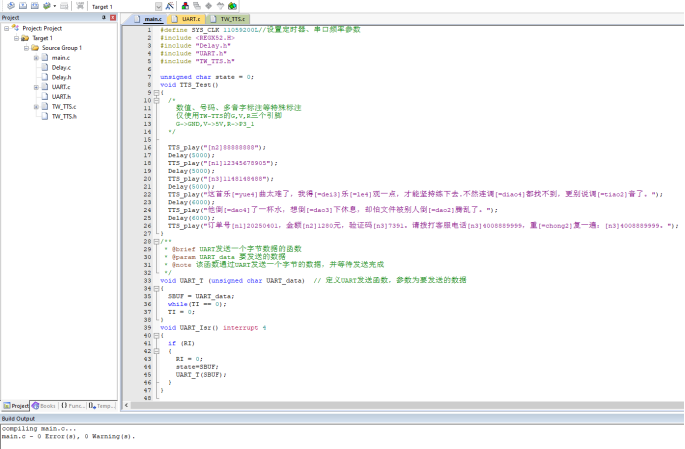Expand main.c in the project tree
This screenshot has height=449, width=685.
36,58
